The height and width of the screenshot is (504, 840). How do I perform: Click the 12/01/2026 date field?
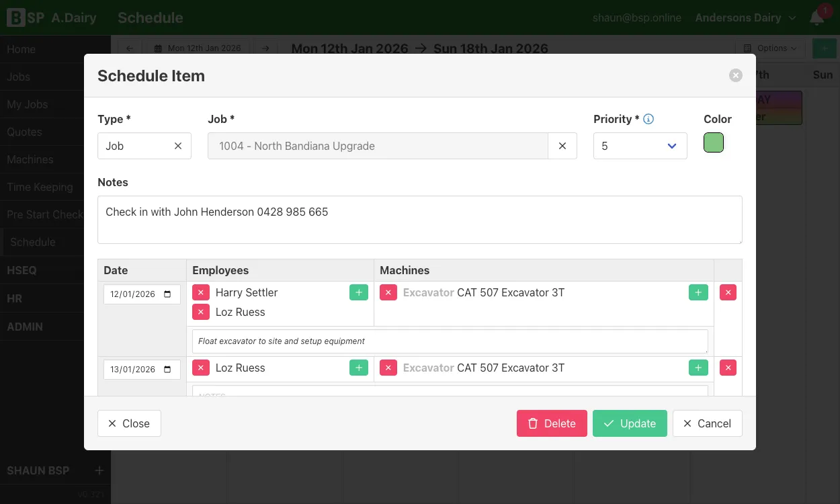(142, 294)
